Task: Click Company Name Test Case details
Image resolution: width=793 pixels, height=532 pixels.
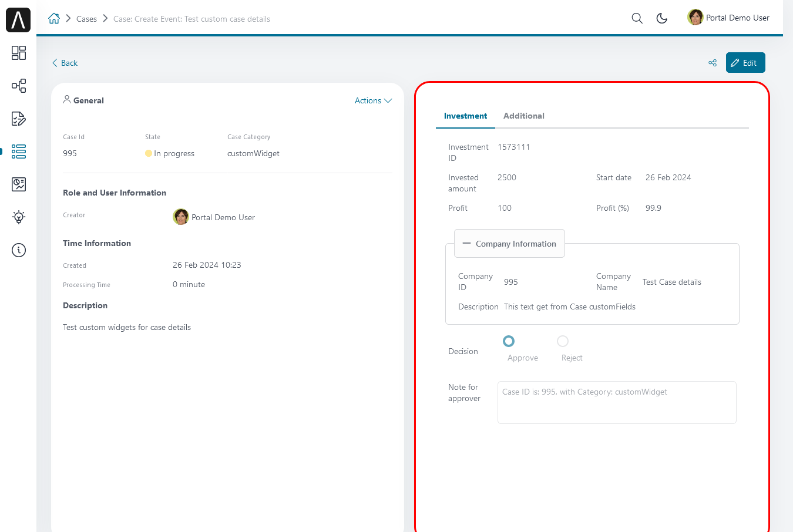Action: [x=672, y=282]
